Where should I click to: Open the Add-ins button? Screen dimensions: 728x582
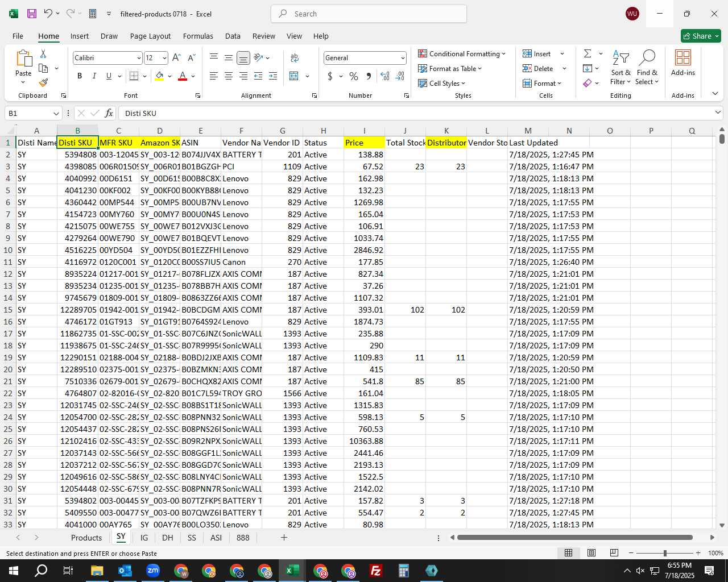[682, 63]
